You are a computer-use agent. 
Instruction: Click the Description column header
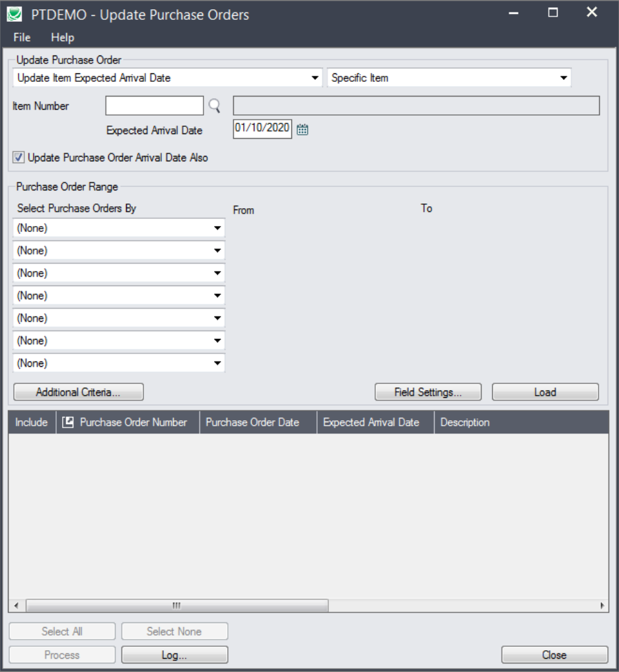coord(521,422)
